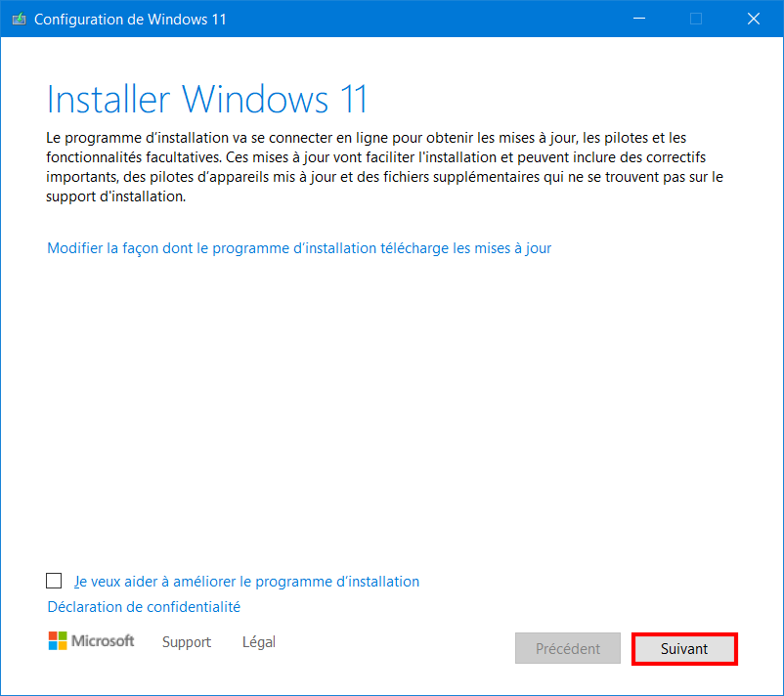Click the installation description paragraph
The image size is (784, 696).
(384, 167)
